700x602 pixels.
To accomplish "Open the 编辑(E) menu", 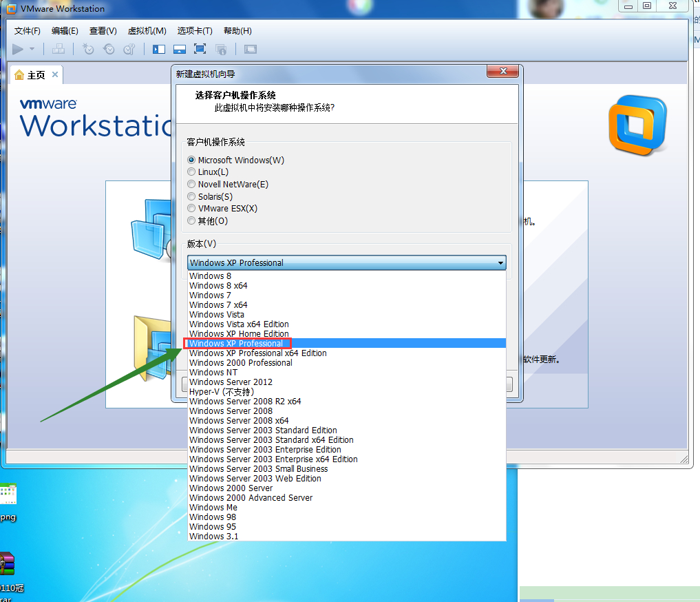I will pos(65,31).
